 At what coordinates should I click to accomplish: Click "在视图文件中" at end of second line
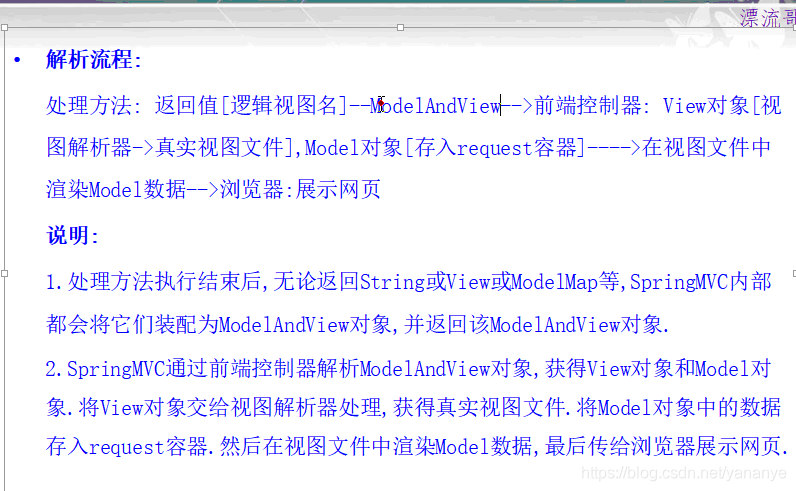[x=707, y=148]
